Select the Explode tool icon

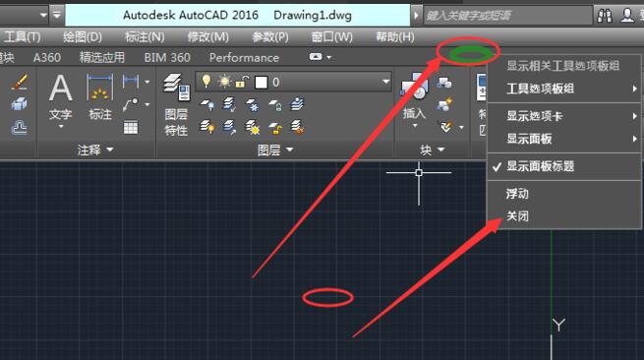click(19, 105)
